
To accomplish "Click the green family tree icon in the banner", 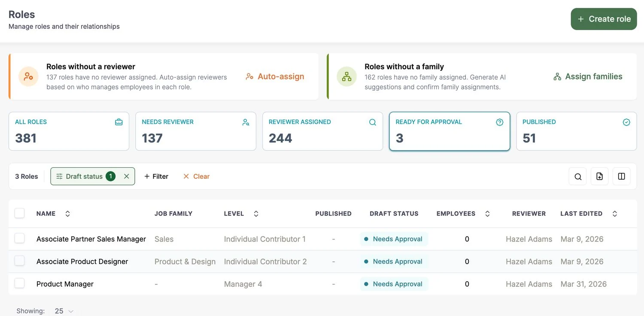I will pyautogui.click(x=346, y=77).
